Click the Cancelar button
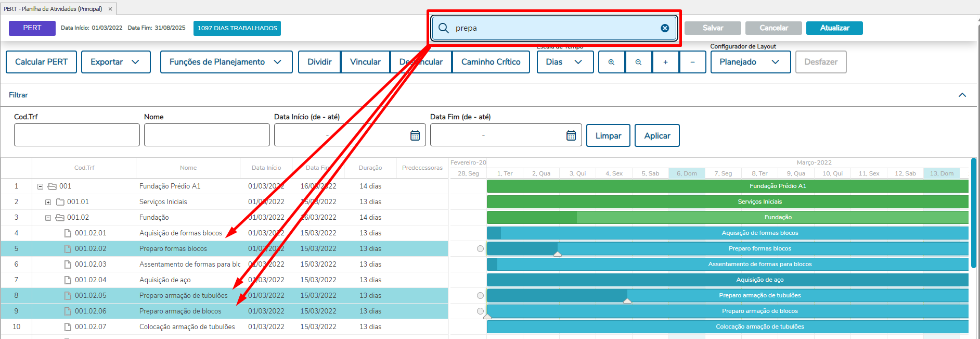980x339 pixels. 773,28
